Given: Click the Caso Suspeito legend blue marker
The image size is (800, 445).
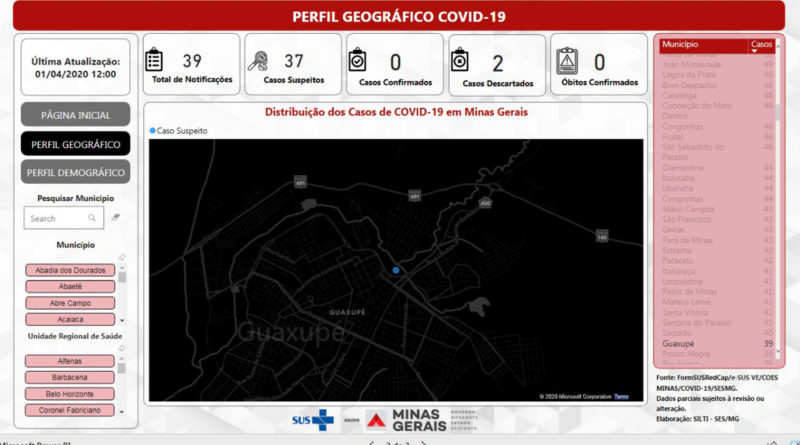Looking at the screenshot, I should tap(152, 131).
